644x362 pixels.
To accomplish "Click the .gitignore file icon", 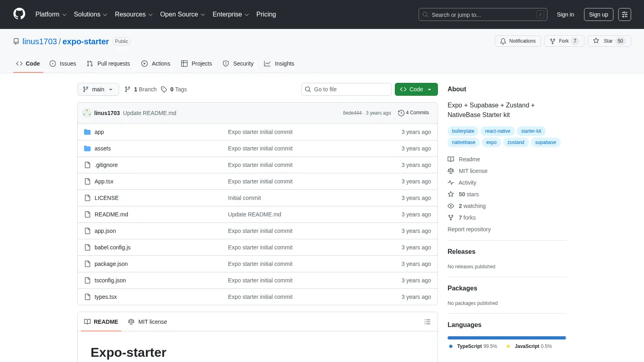I will point(87,165).
